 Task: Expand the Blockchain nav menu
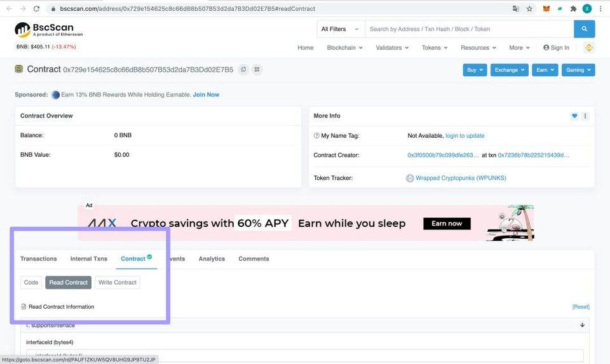(x=344, y=48)
